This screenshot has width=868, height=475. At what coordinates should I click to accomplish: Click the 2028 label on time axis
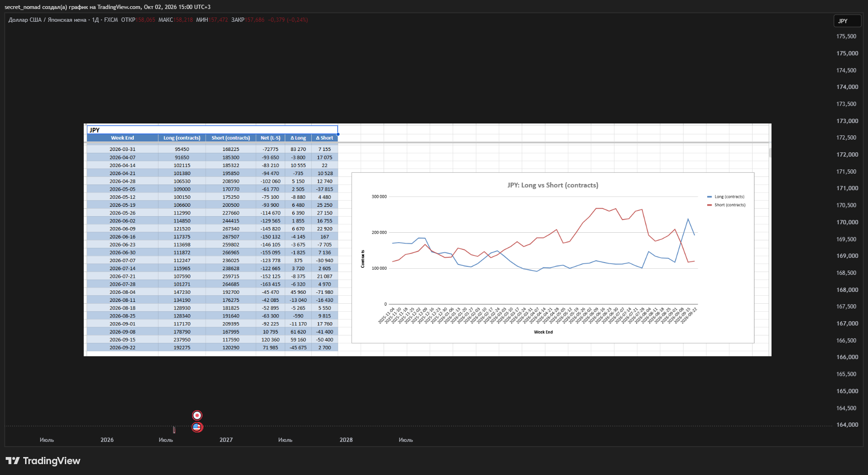pyautogui.click(x=346, y=440)
